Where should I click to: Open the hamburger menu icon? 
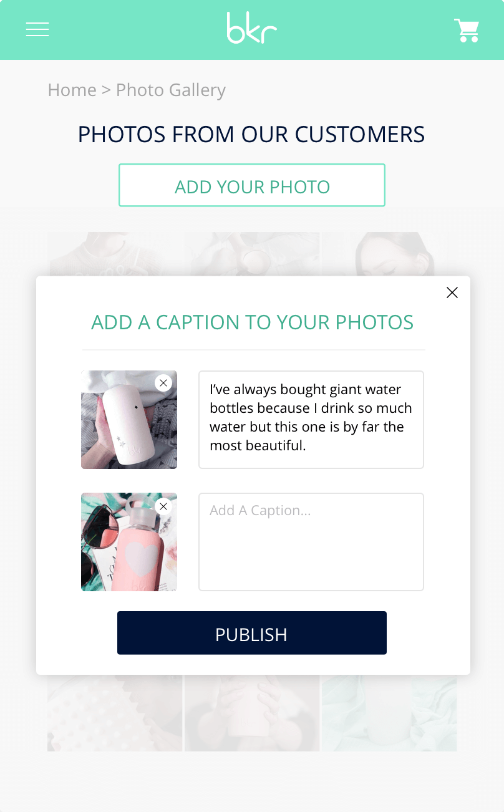37,29
